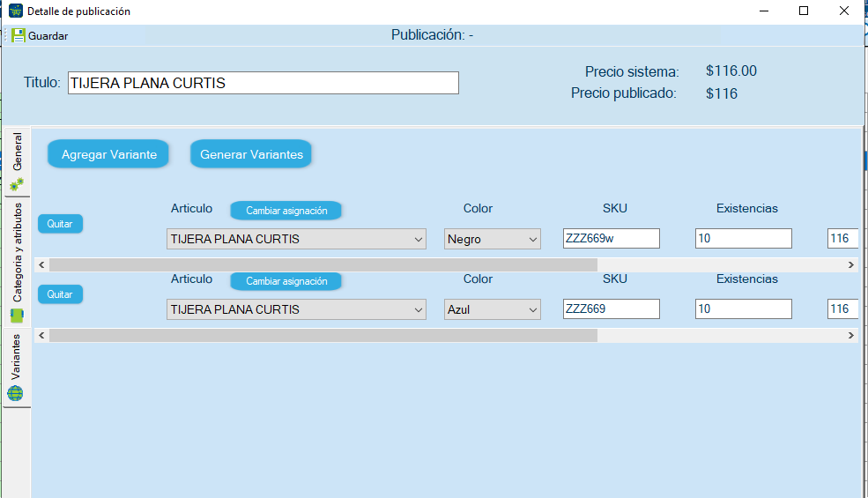Click the Guardar label to save
Screen dimensions: 868x498
(48, 36)
